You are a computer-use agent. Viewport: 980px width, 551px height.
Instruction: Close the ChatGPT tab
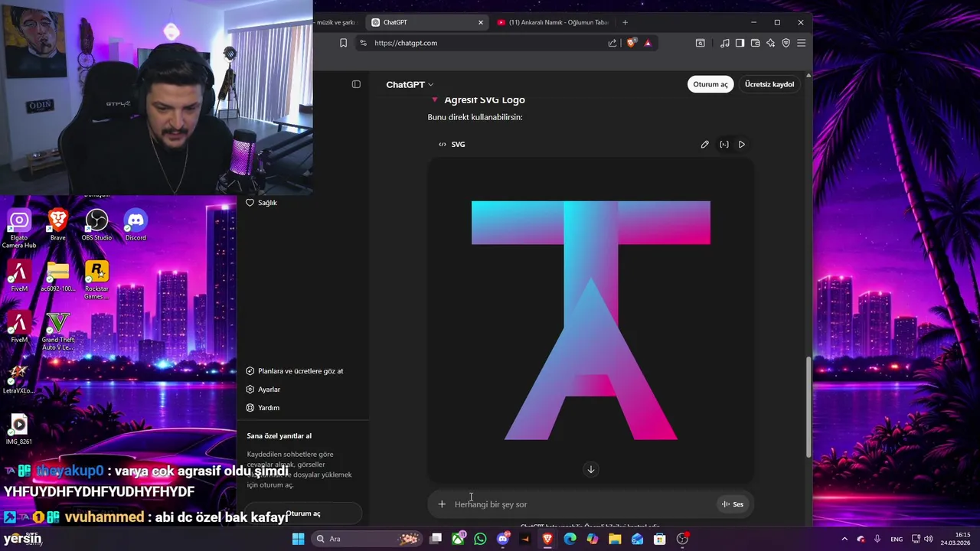pos(481,22)
